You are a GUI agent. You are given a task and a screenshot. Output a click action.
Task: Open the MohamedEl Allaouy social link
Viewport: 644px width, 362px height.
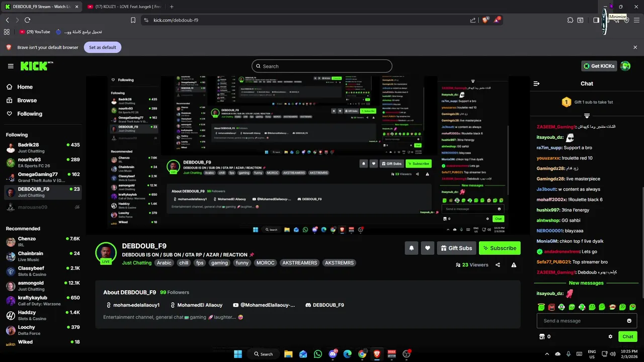197,305
